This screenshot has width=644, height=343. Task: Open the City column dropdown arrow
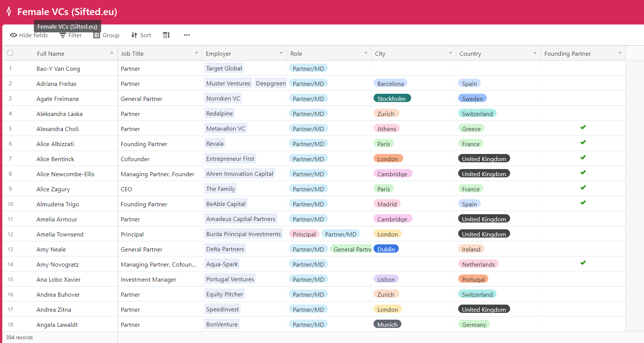[450, 53]
